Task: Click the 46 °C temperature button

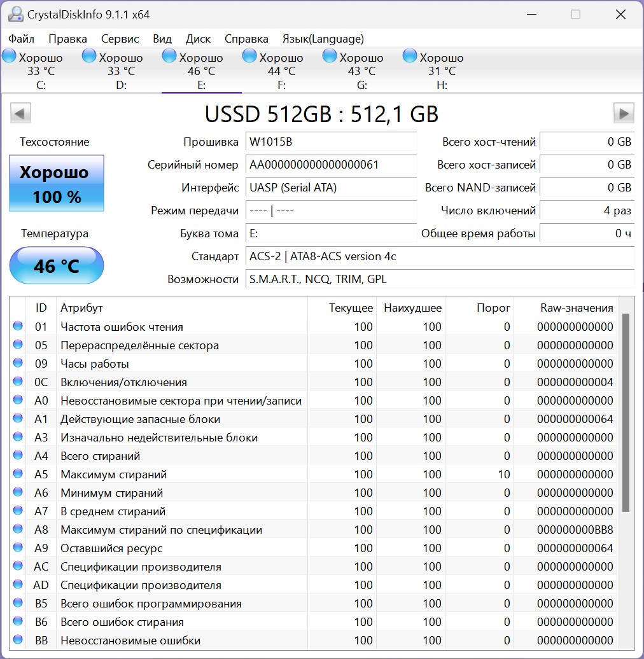Action: coord(57,266)
